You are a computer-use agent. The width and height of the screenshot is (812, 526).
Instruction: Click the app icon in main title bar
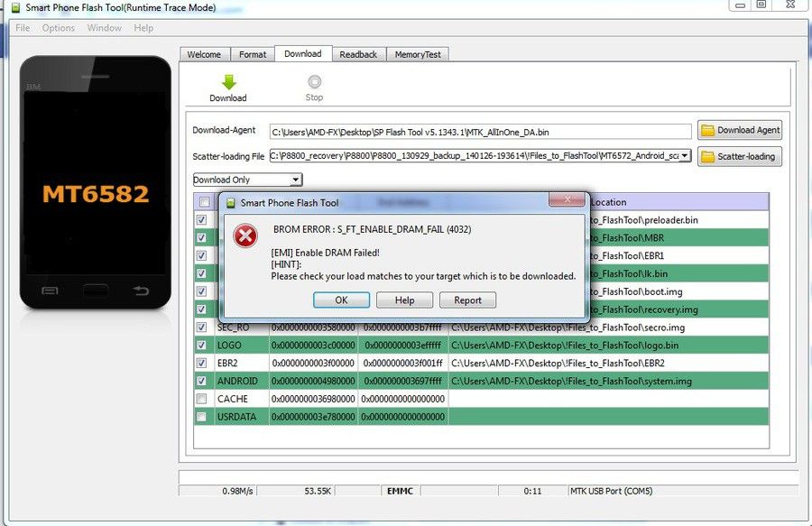coord(16,8)
